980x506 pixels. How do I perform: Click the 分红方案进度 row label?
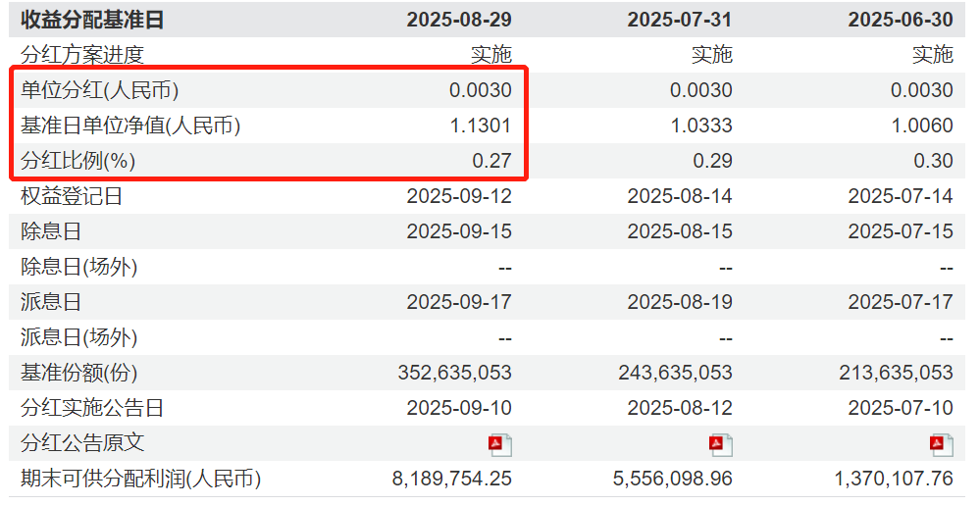pos(82,55)
